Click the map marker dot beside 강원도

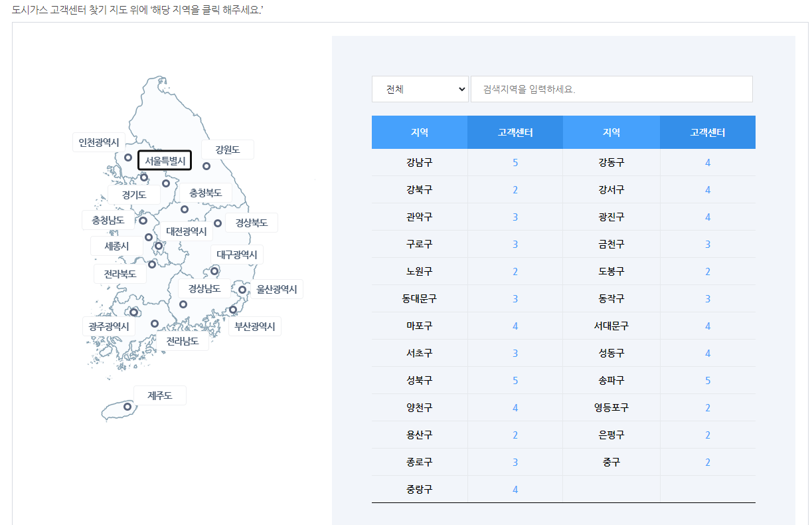tap(206, 166)
